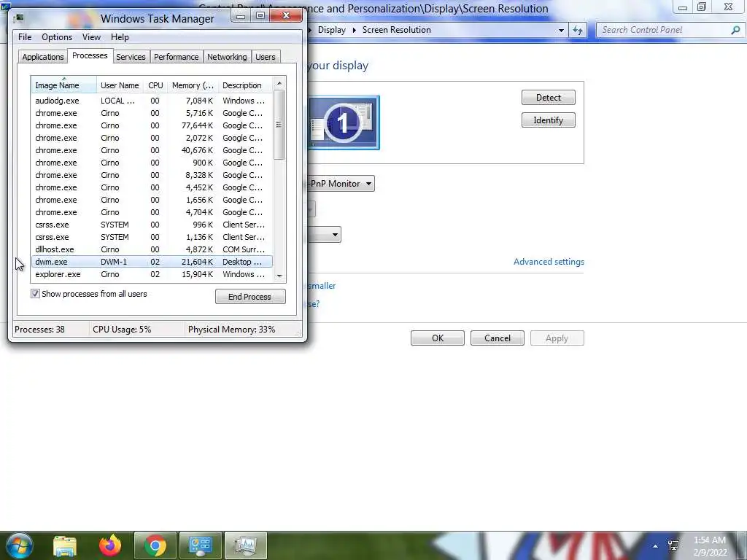Click the process list scroll up arrow
The height and width of the screenshot is (560, 747).
click(279, 83)
